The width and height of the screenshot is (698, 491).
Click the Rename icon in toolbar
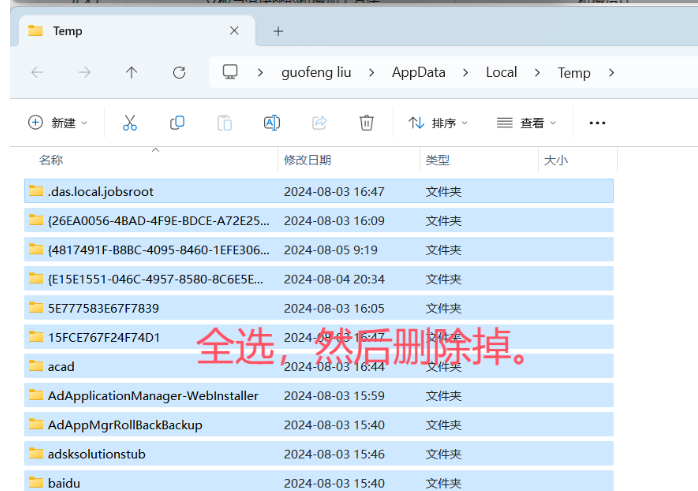(x=272, y=122)
